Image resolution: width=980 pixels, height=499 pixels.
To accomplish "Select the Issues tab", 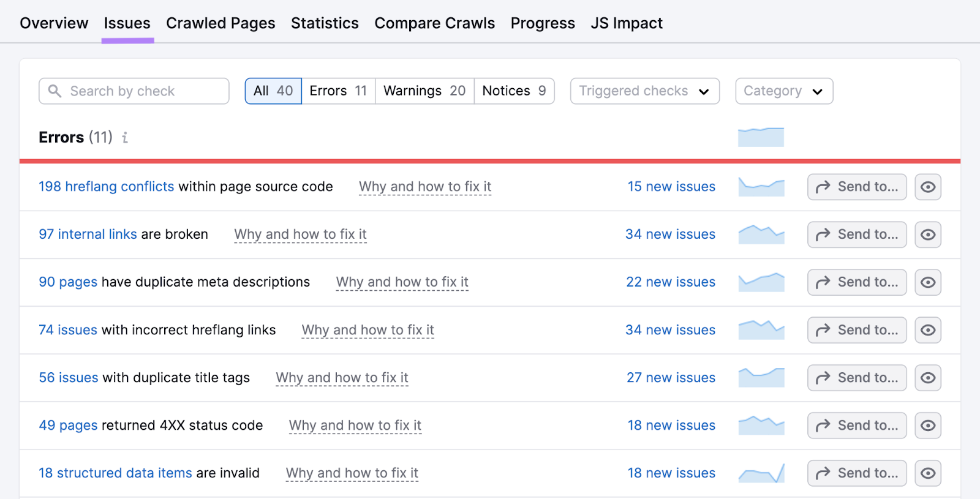I will [x=127, y=23].
